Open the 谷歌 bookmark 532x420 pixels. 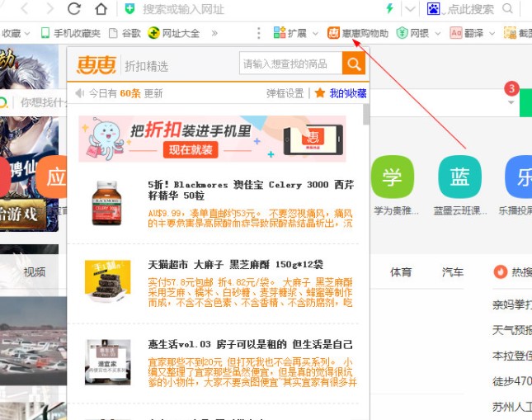click(125, 33)
